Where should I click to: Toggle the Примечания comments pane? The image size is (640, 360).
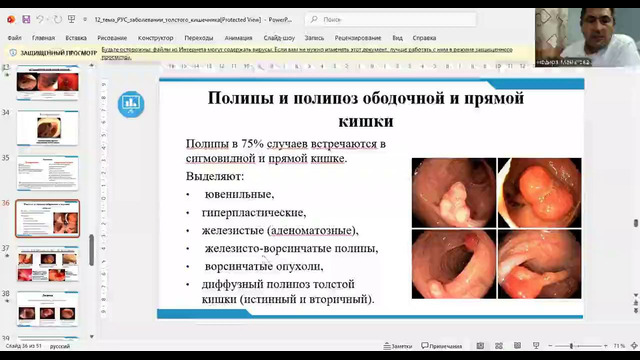442,346
